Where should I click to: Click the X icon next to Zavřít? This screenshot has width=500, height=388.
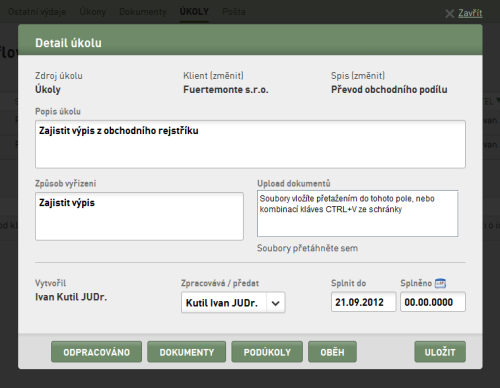449,14
